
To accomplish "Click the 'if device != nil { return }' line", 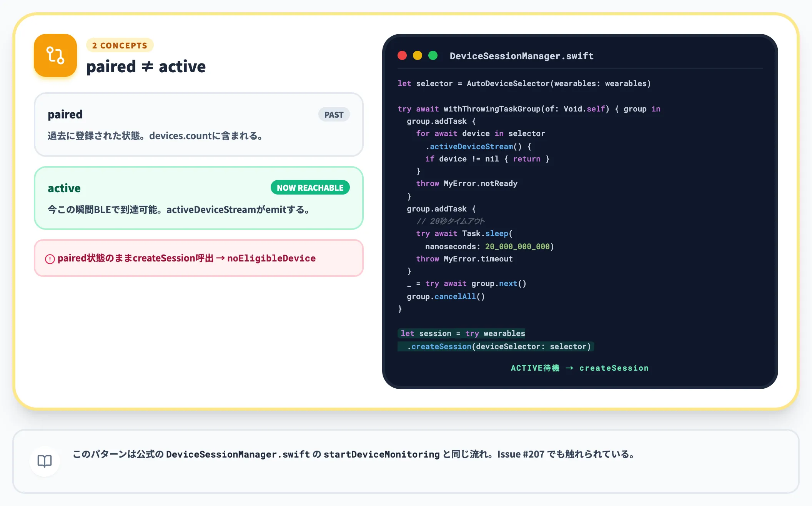I will (488, 159).
